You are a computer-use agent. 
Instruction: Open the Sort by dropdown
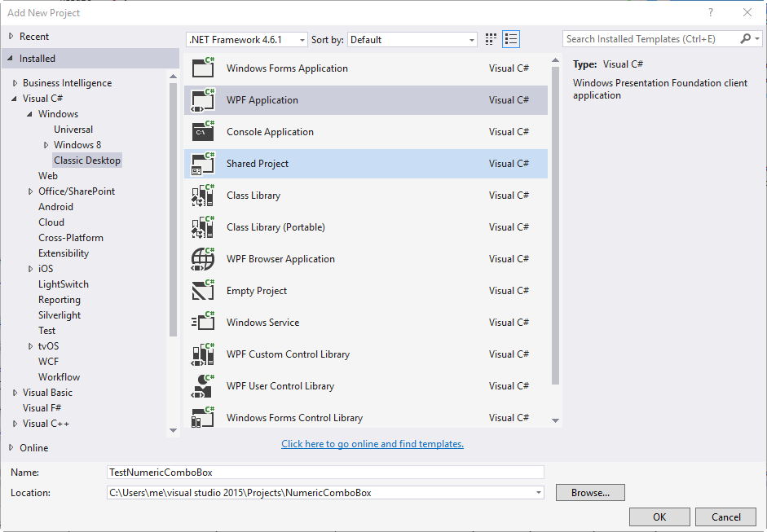[471, 38]
